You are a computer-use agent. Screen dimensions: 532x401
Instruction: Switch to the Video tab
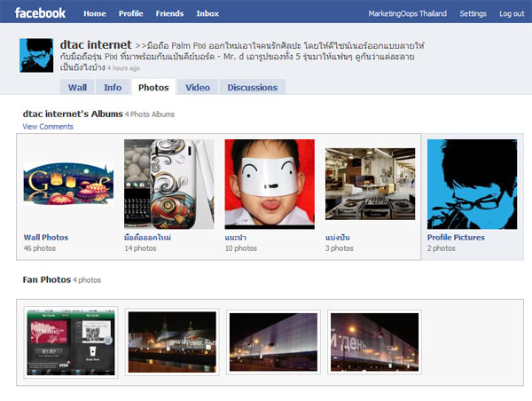pyautogui.click(x=198, y=87)
